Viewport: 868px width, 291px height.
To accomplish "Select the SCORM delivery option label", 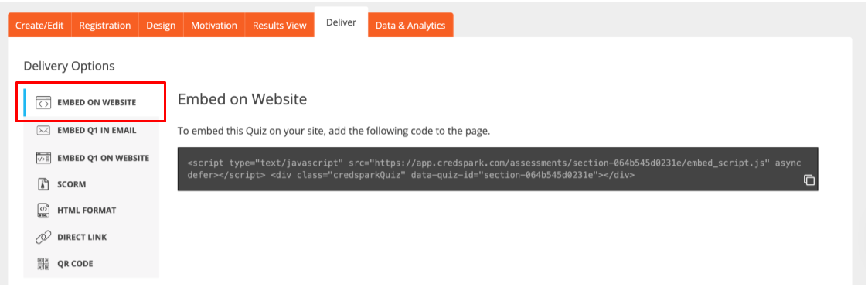I will [x=71, y=184].
